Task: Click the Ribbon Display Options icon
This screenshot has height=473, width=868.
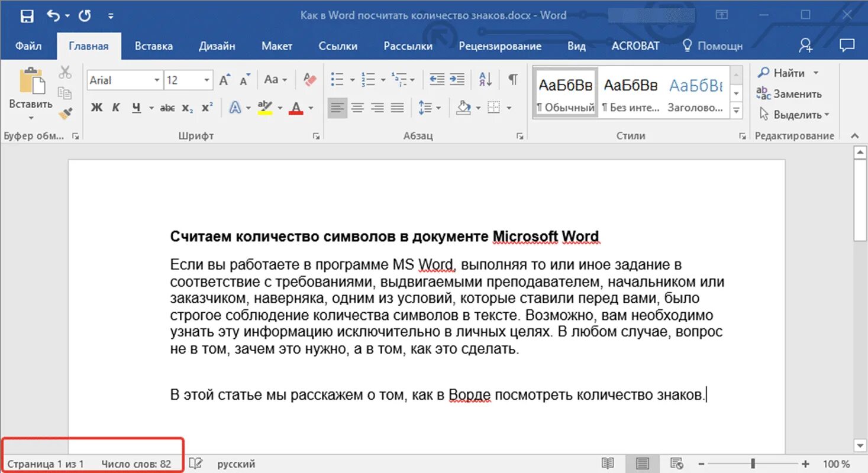Action: point(721,15)
